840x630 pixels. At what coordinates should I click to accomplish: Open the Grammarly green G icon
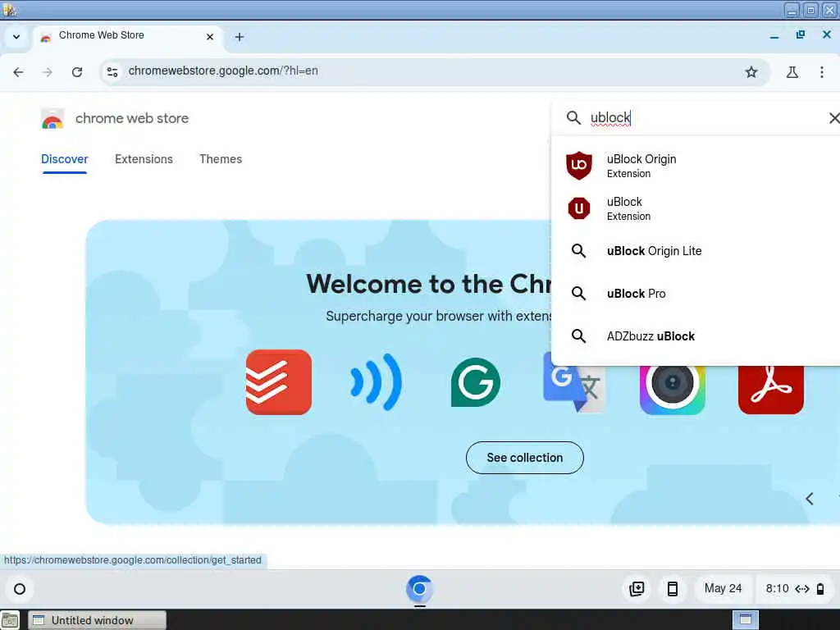(x=475, y=382)
